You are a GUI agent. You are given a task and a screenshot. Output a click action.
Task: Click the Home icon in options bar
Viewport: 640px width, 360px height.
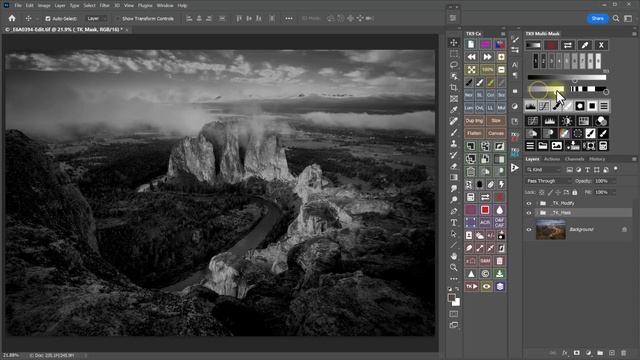(12, 18)
